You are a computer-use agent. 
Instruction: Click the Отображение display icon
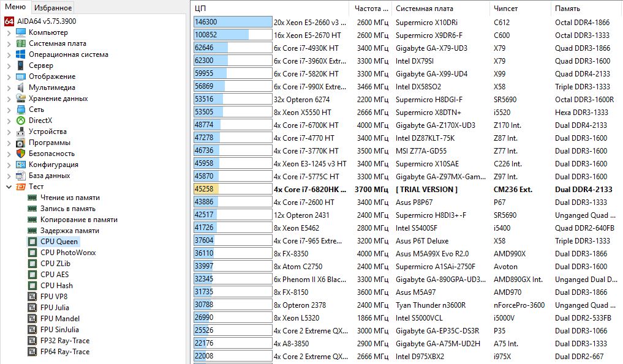(21, 76)
